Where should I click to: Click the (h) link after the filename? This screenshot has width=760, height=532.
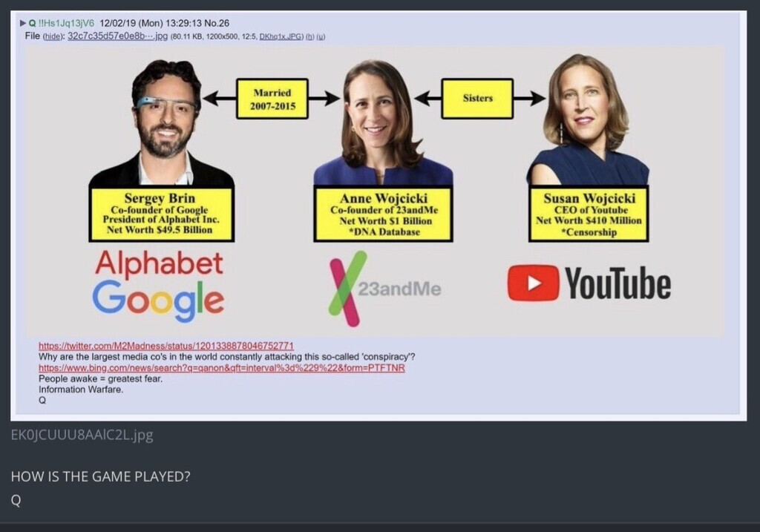309,36
